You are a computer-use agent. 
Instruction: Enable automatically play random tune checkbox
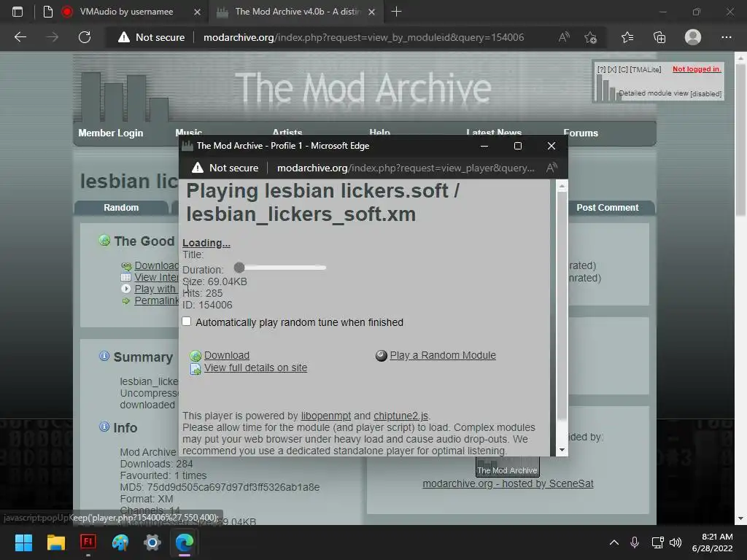click(x=187, y=322)
